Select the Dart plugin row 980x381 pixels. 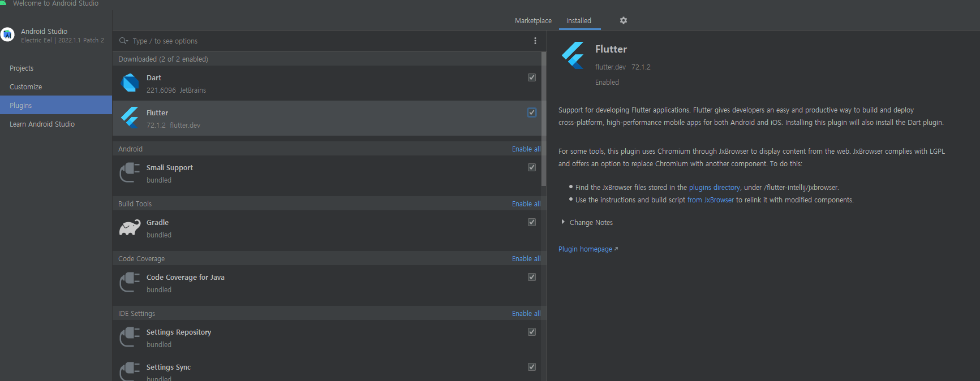point(326,83)
